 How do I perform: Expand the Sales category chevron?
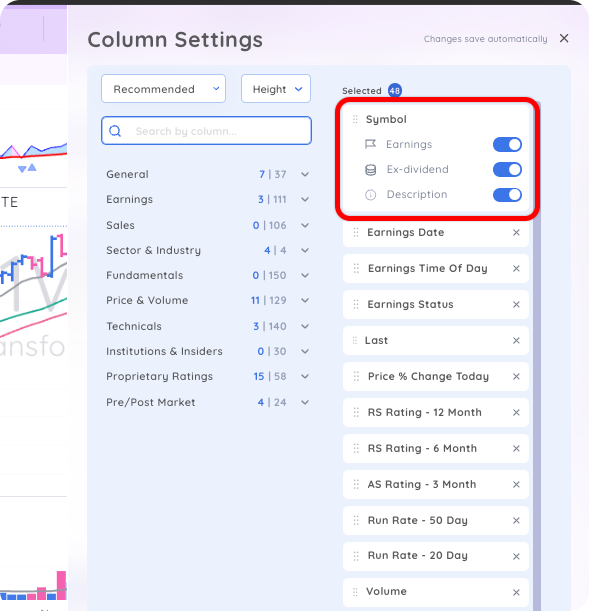pos(305,225)
